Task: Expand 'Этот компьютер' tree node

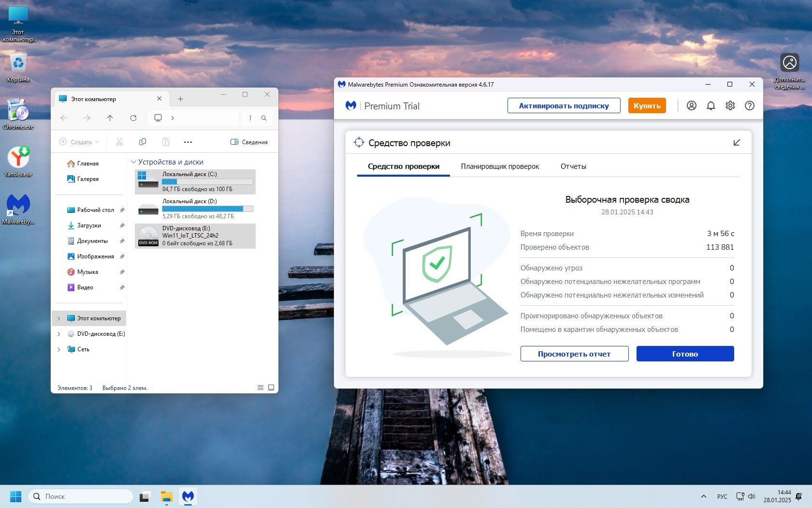Action: pyautogui.click(x=59, y=318)
